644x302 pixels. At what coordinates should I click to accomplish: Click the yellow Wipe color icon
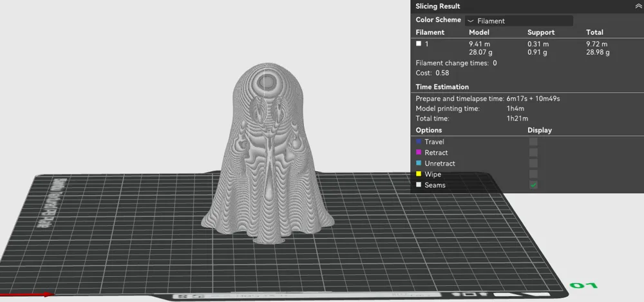[419, 174]
